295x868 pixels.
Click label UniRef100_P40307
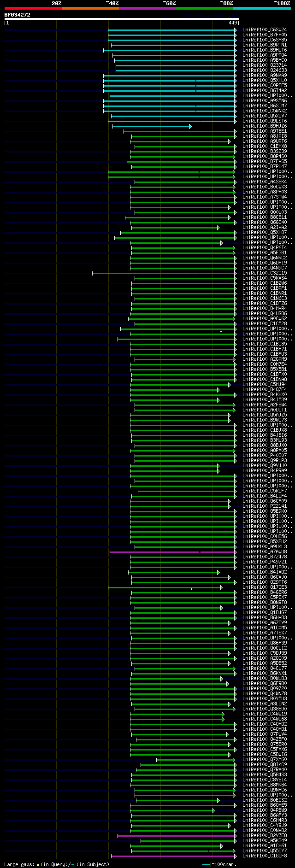pyautogui.click(x=265, y=456)
